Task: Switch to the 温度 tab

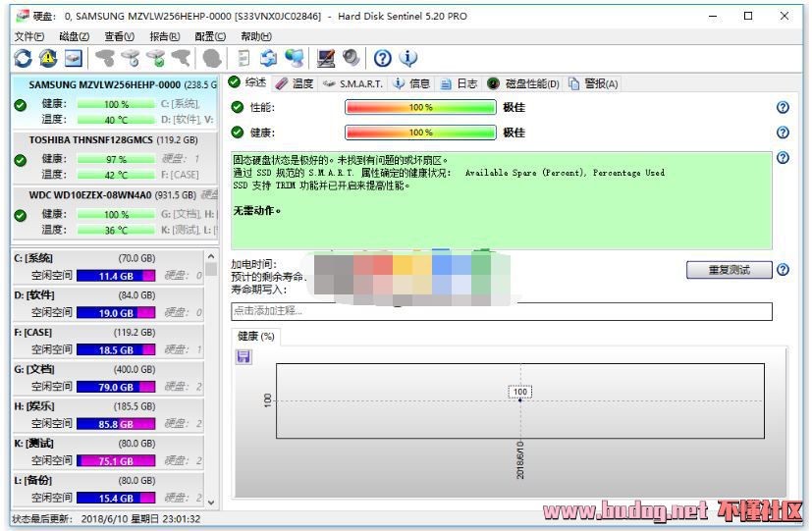Action: (295, 83)
